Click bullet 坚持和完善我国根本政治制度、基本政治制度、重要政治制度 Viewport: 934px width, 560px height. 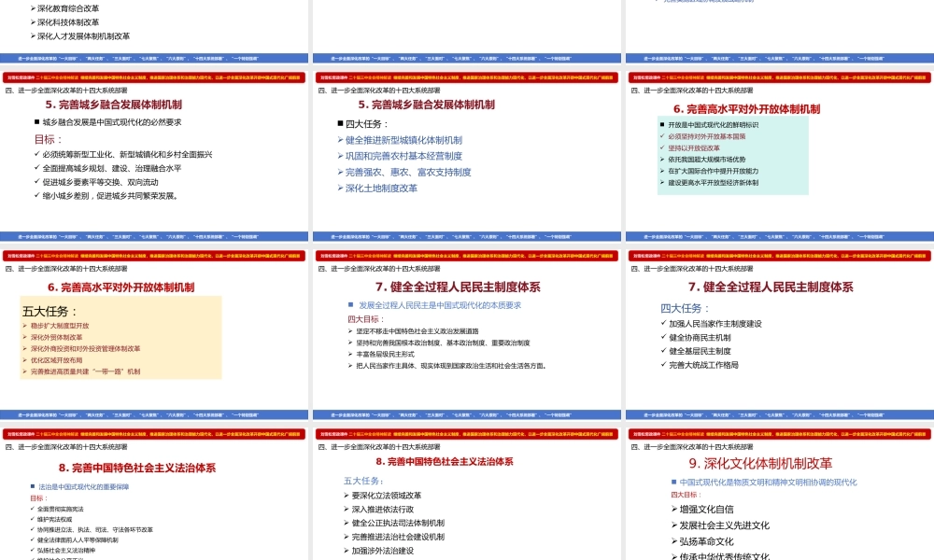pyautogui.click(x=443, y=343)
